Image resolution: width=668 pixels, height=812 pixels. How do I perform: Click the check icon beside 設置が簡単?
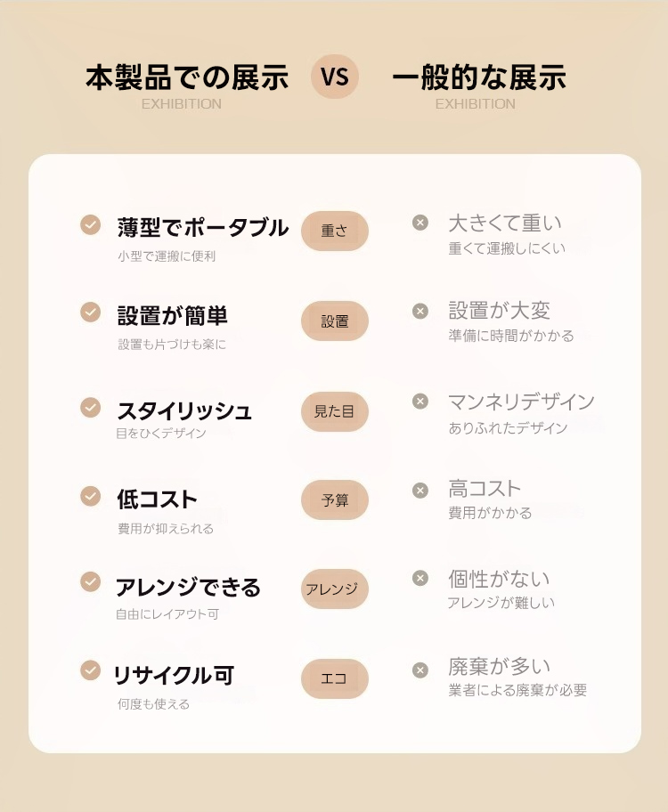90,312
